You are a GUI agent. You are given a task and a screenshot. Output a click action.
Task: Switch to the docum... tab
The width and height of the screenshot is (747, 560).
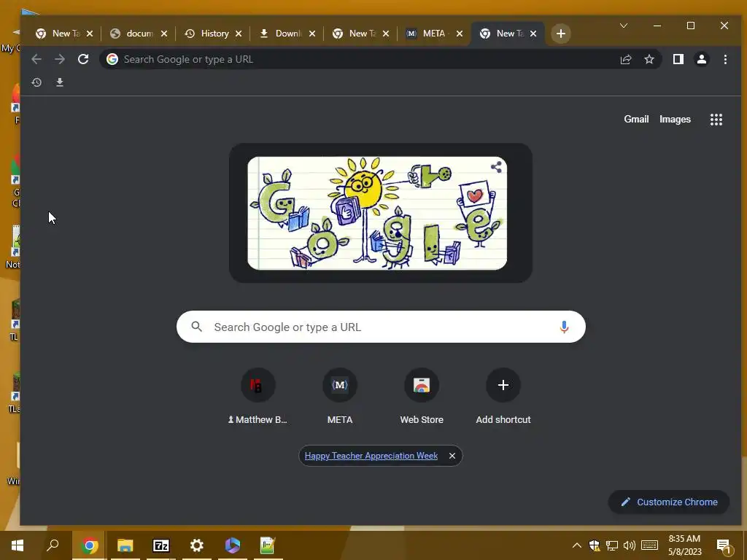[x=140, y=34]
